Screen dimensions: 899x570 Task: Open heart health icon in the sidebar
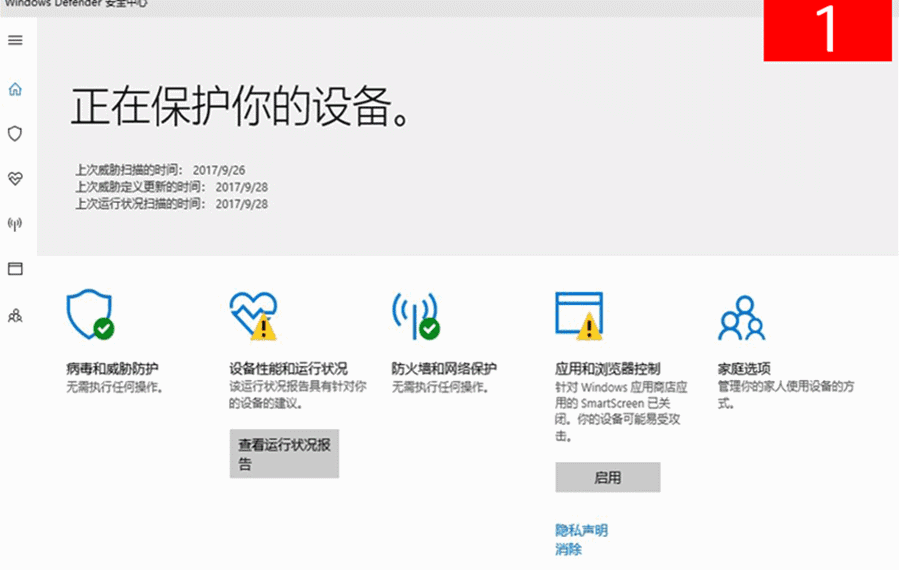(x=15, y=178)
